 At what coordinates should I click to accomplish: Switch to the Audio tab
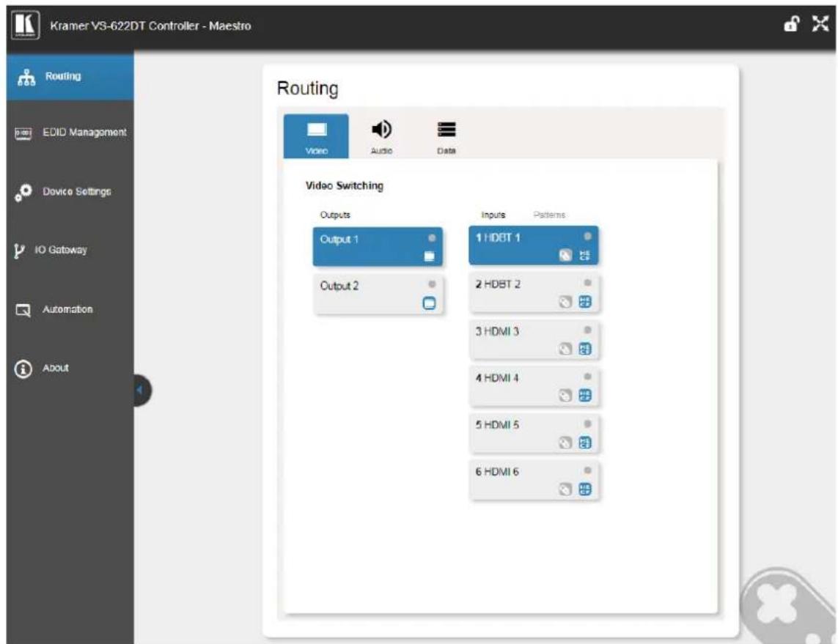tap(381, 136)
